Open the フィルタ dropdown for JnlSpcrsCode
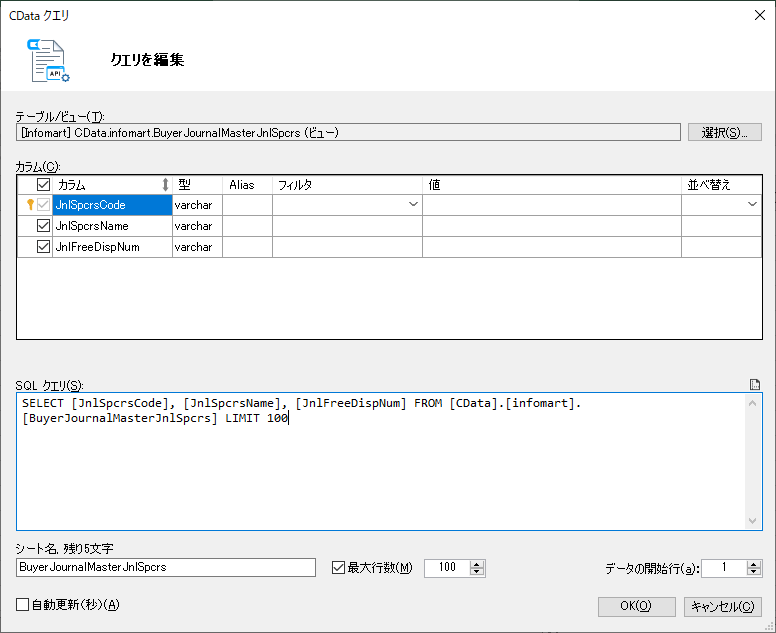The width and height of the screenshot is (776, 633). tap(413, 204)
